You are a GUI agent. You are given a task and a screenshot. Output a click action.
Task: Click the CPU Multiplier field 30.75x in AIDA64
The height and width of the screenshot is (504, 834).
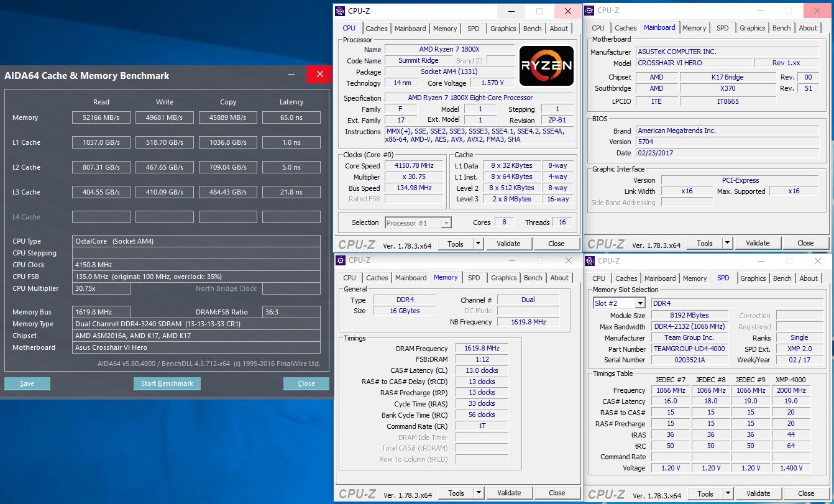click(x=101, y=288)
